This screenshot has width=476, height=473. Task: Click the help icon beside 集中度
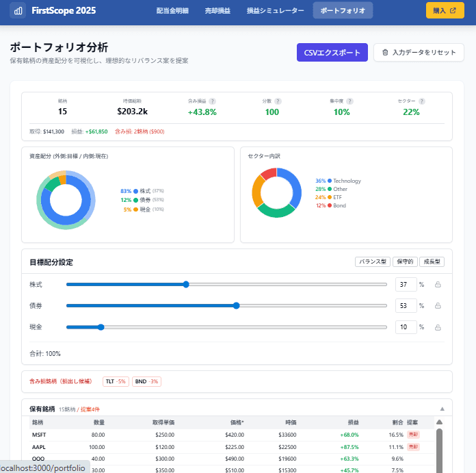(x=349, y=101)
